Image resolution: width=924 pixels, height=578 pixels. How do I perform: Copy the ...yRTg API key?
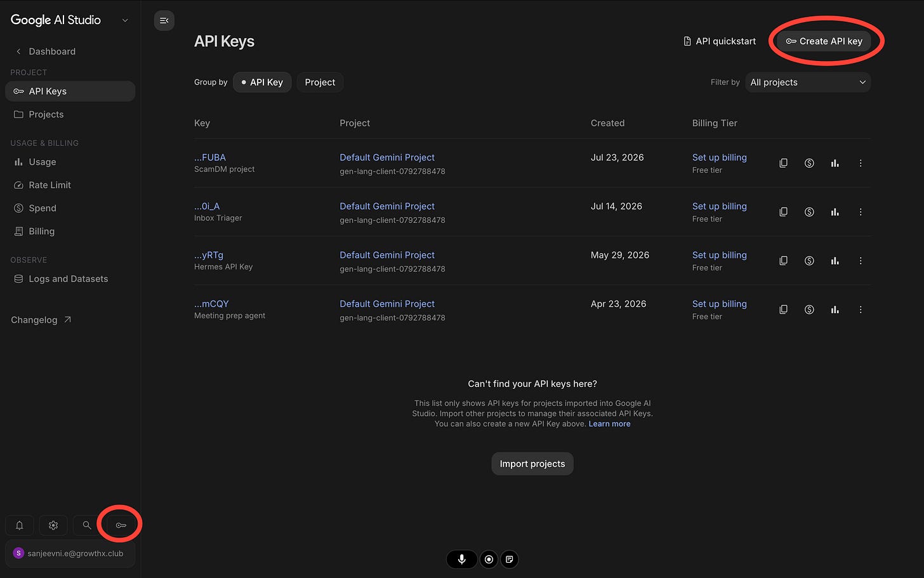tap(784, 261)
